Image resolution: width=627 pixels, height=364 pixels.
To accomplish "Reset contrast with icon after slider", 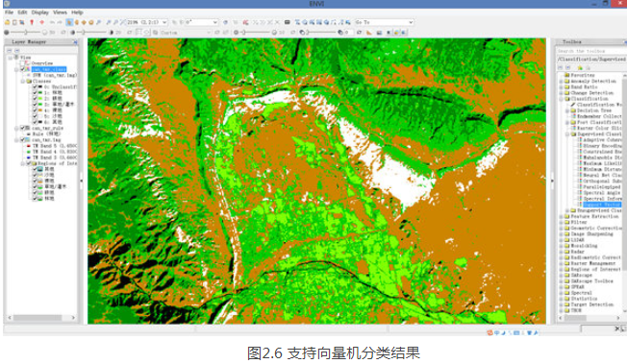I will click(x=129, y=33).
